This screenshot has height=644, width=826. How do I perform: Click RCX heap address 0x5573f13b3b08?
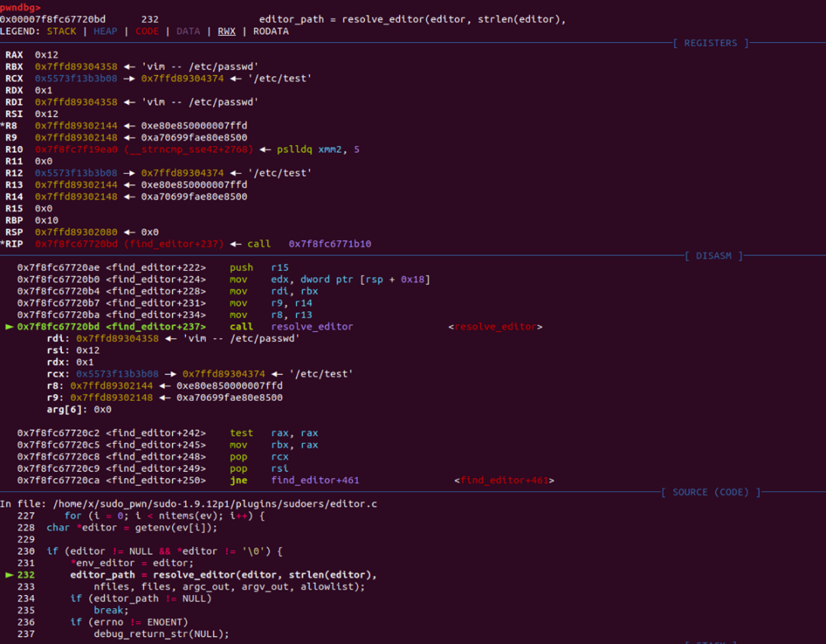click(76, 78)
